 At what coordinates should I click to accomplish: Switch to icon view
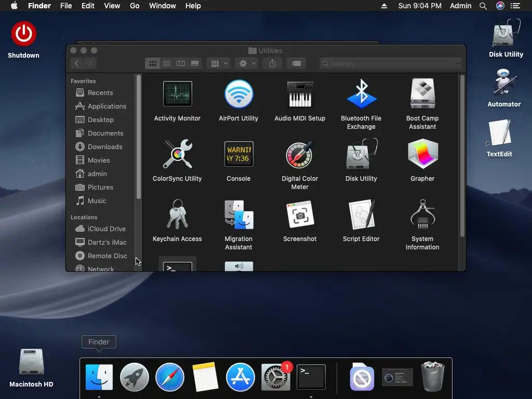[x=153, y=63]
